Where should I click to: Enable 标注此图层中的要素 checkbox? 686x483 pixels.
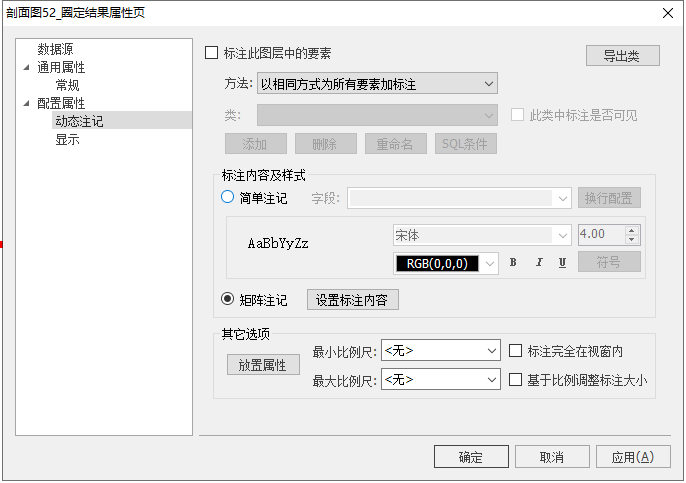pos(211,53)
